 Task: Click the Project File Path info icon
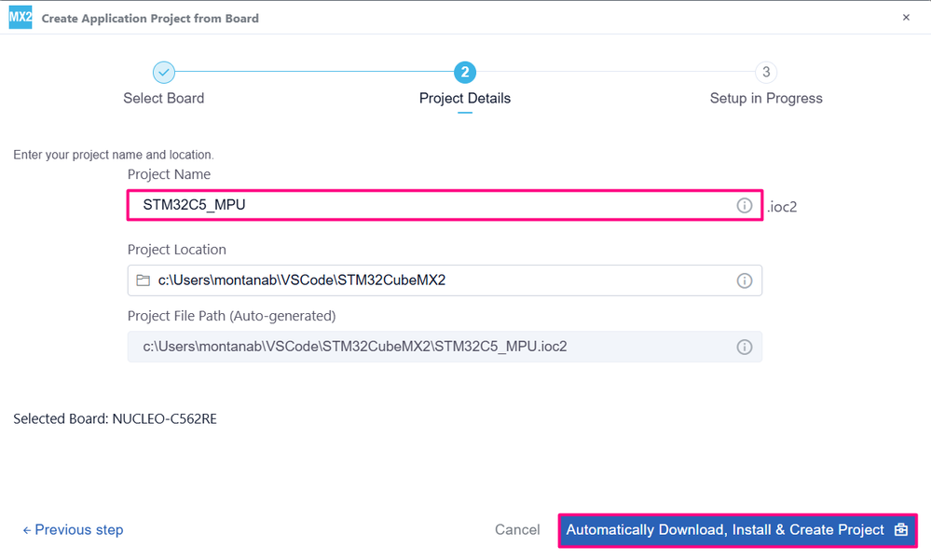coord(744,347)
